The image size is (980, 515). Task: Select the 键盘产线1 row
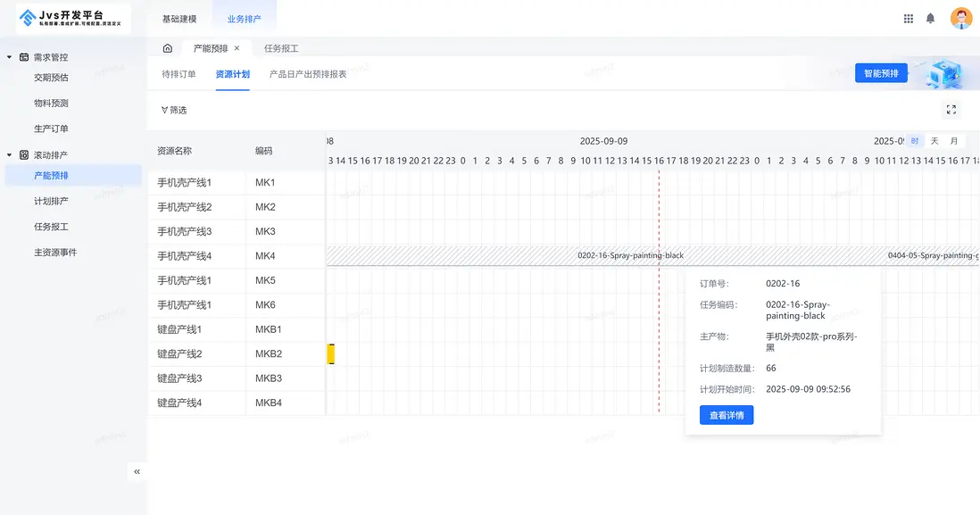point(237,329)
